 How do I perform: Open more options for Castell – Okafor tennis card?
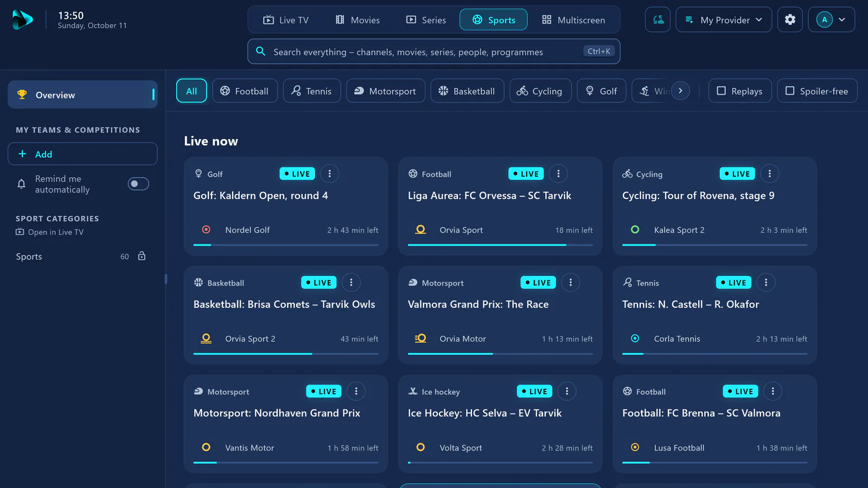tap(765, 282)
